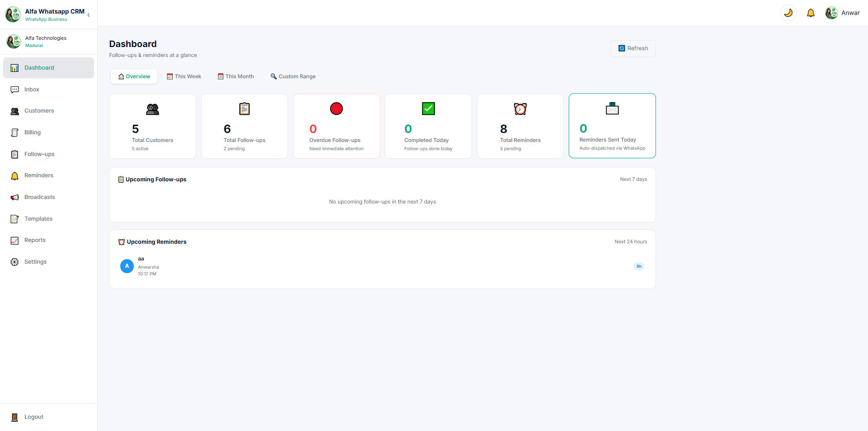Click the Templates note-and-pencil icon
The height and width of the screenshot is (431, 868).
click(x=14, y=219)
